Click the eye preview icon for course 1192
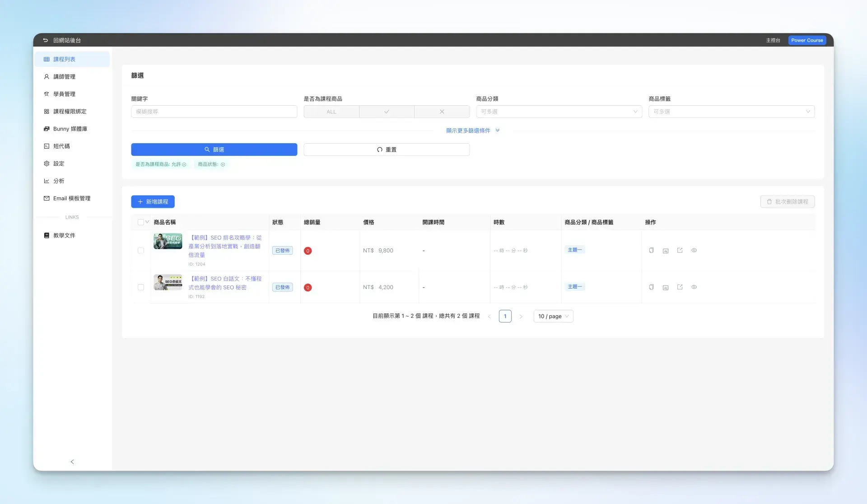This screenshot has width=867, height=504. (x=694, y=287)
